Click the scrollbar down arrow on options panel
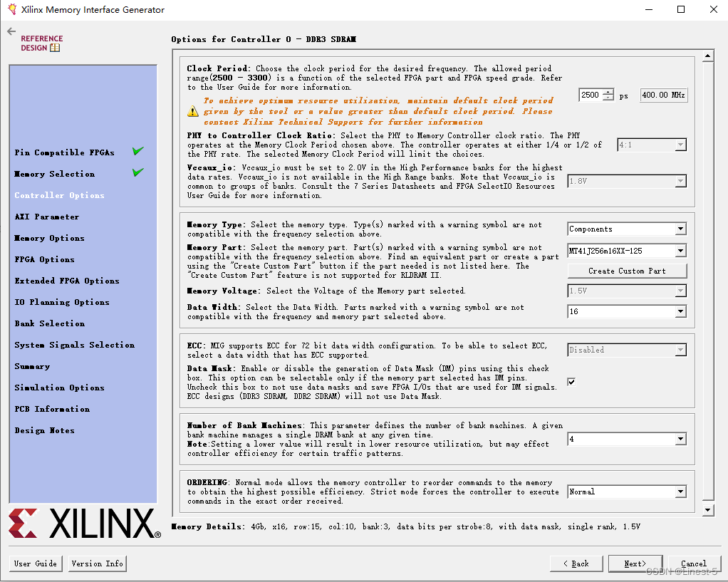The height and width of the screenshot is (582, 728). 707,510
